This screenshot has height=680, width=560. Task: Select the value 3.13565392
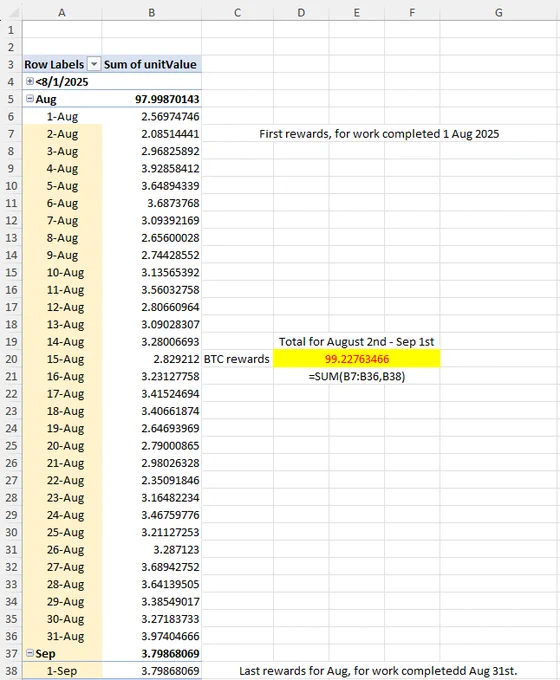(x=170, y=272)
